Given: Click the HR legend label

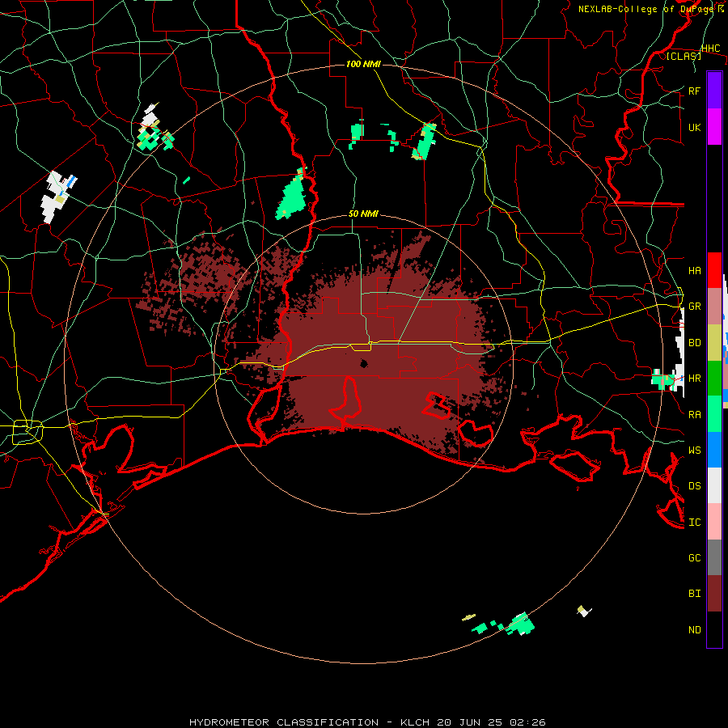Looking at the screenshot, I should pos(694,379).
